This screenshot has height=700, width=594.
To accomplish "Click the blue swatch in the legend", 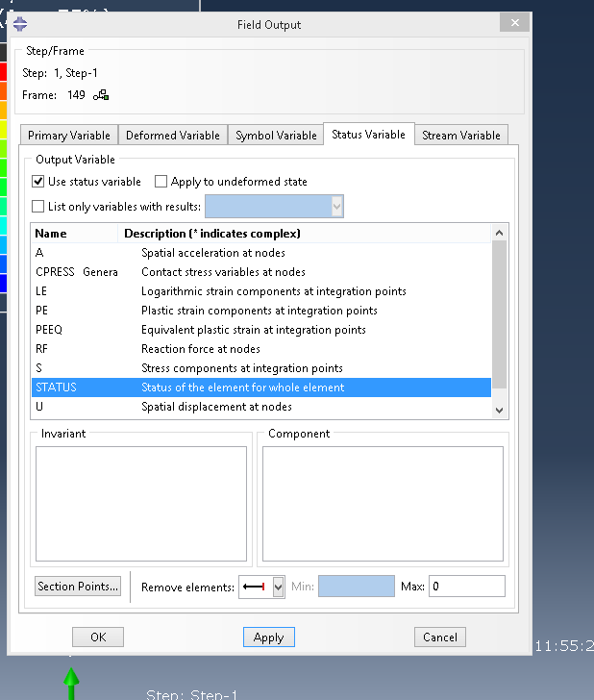I will pyautogui.click(x=3, y=283).
